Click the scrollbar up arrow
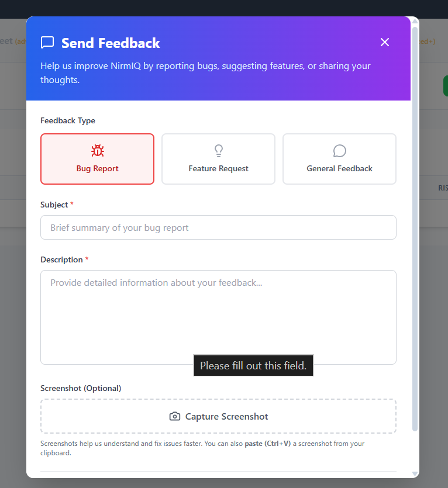This screenshot has height=488, width=448. 415,22
